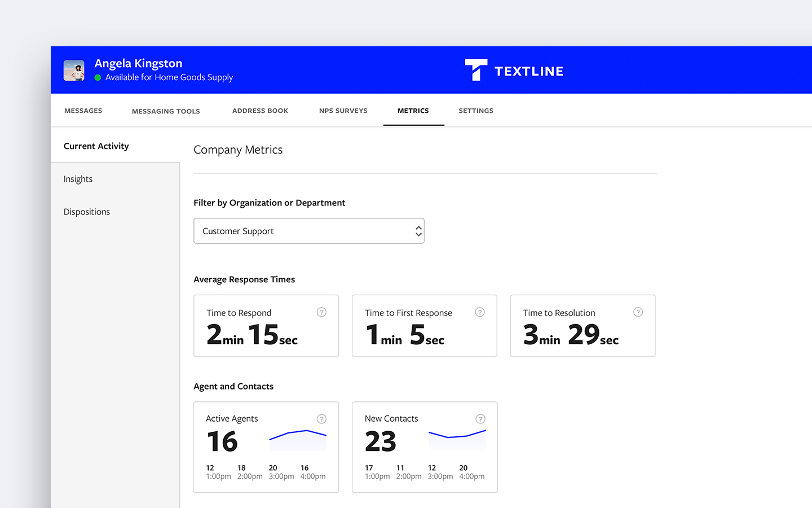812x508 pixels.
Task: Open the Active Agents help tooltip icon
Action: coord(321,419)
